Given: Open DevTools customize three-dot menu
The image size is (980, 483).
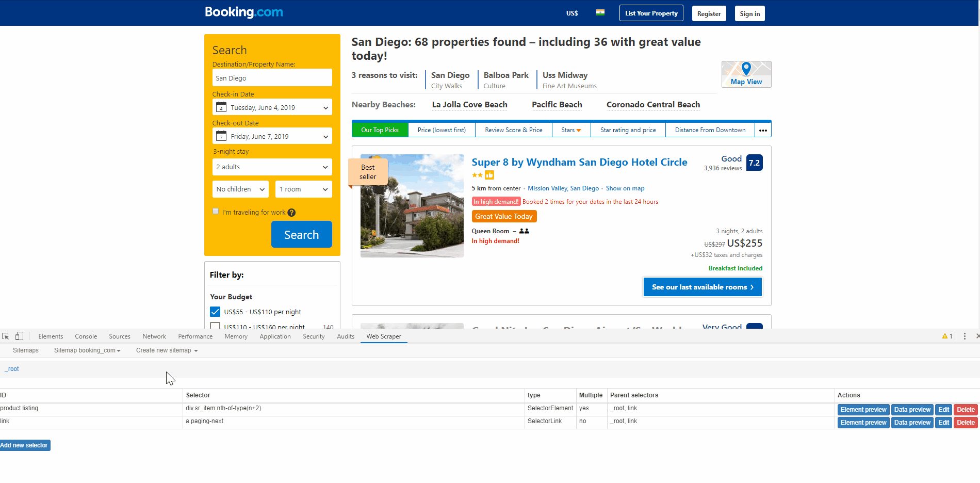Looking at the screenshot, I should click(965, 336).
